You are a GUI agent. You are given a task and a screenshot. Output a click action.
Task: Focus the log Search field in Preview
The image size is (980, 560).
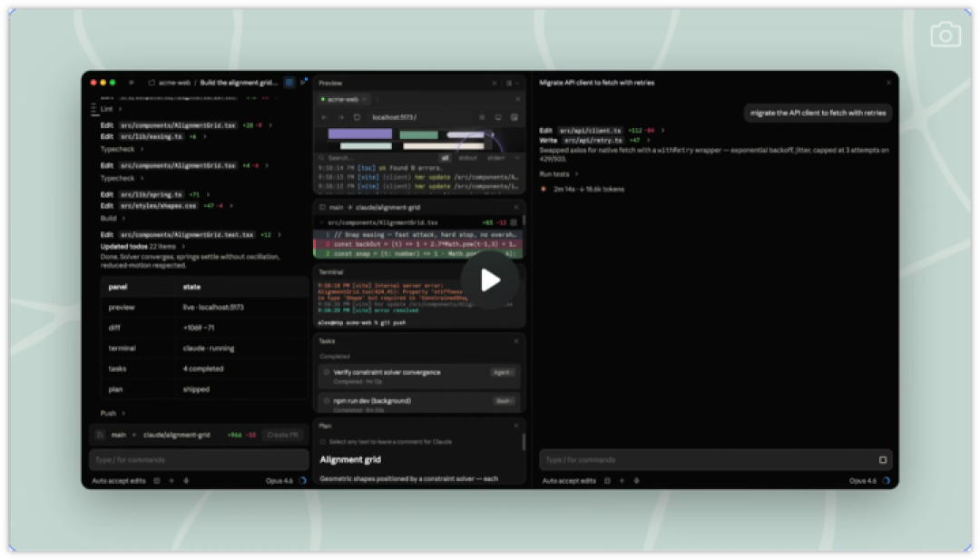375,158
